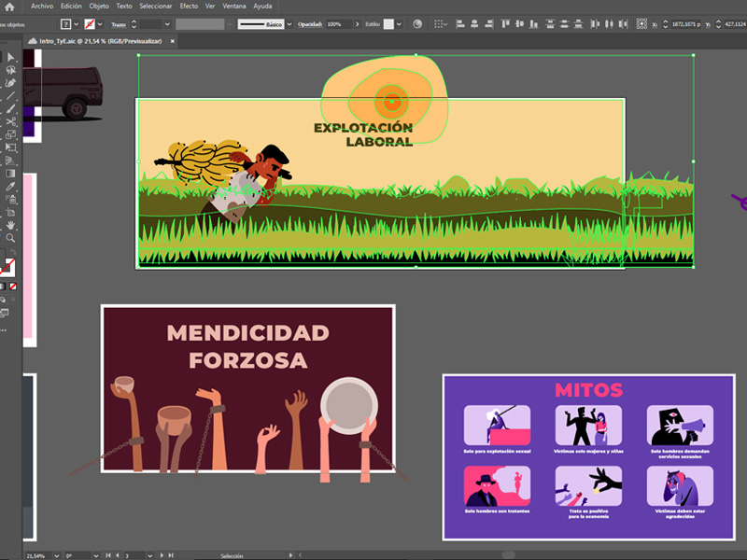This screenshot has height=560, width=747.
Task: Click the Estilo graphic style swatch
Action: point(389,23)
